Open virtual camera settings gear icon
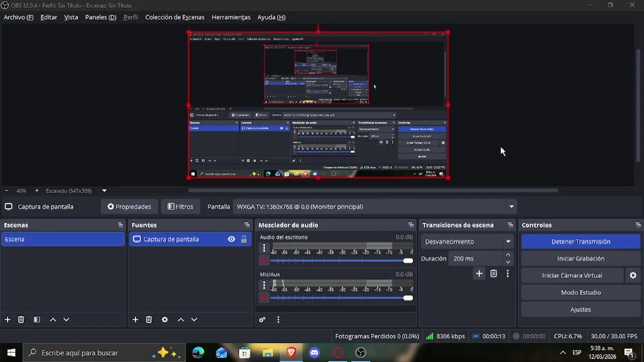644x362 pixels. pos(633,276)
